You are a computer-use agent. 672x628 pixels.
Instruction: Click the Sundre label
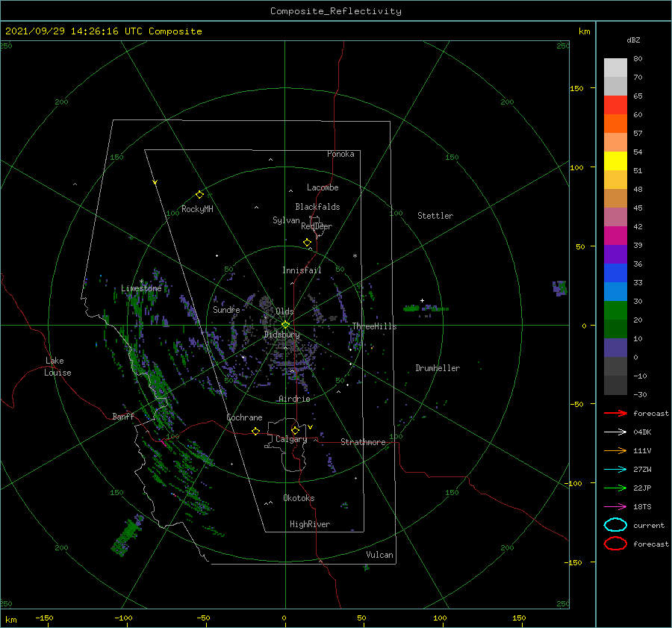pyautogui.click(x=226, y=309)
